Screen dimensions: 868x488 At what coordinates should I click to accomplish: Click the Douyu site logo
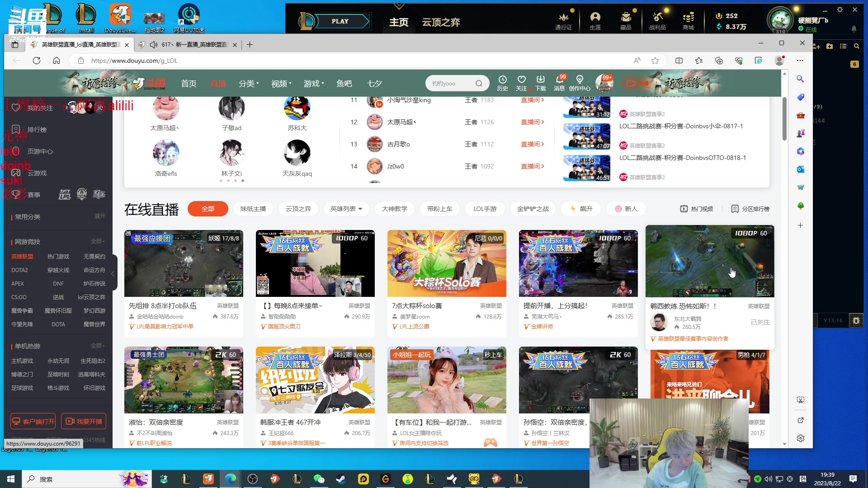150,83
